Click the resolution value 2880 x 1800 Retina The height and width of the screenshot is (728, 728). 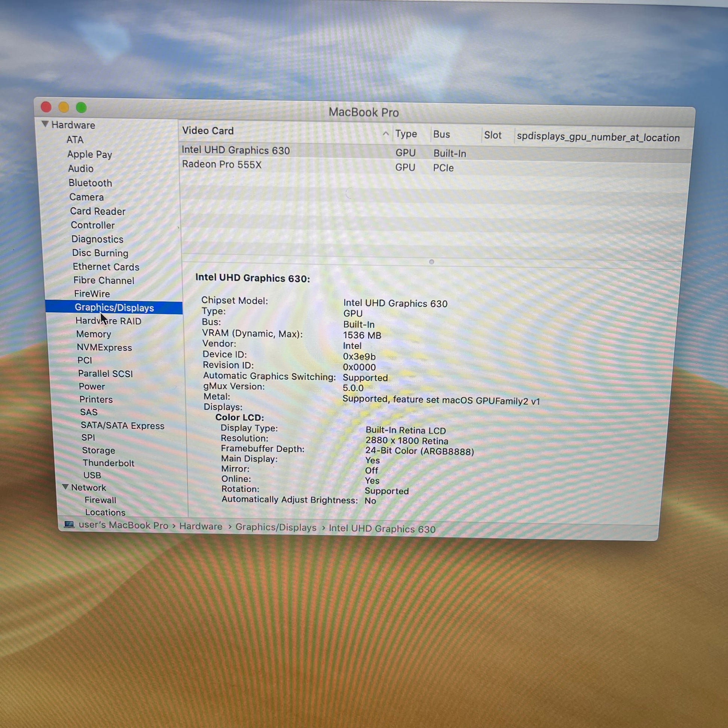pyautogui.click(x=407, y=440)
